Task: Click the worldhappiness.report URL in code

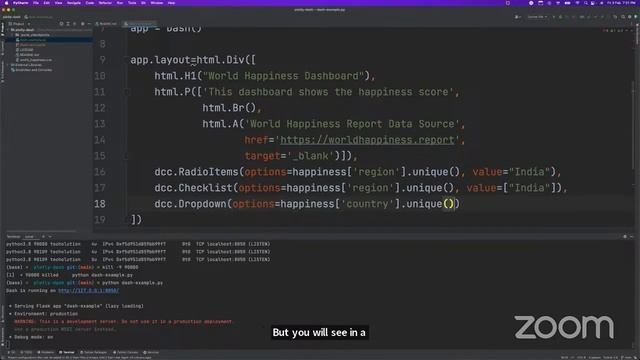Action: (367, 140)
